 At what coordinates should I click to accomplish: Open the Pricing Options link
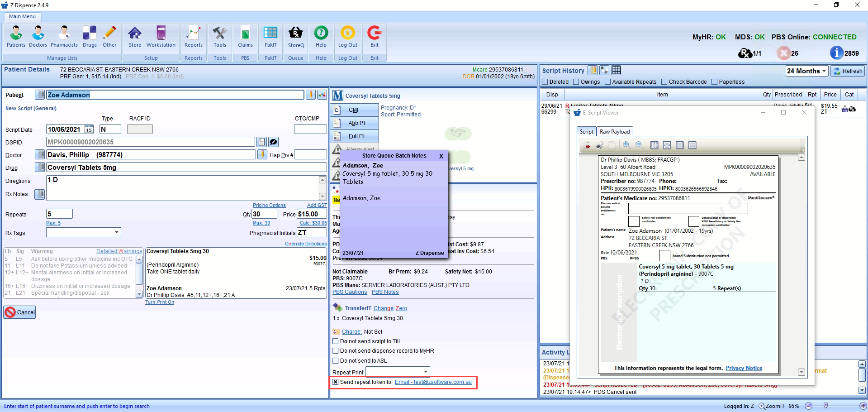(269, 206)
